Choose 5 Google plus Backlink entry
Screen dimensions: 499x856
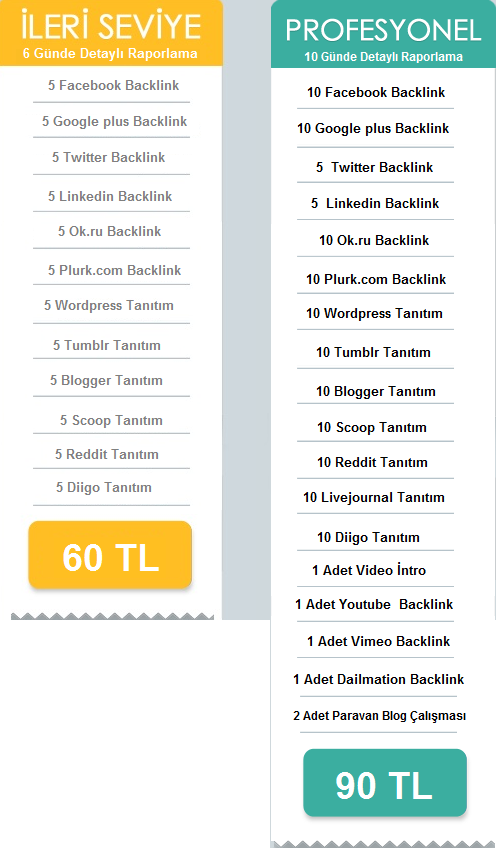click(x=115, y=121)
